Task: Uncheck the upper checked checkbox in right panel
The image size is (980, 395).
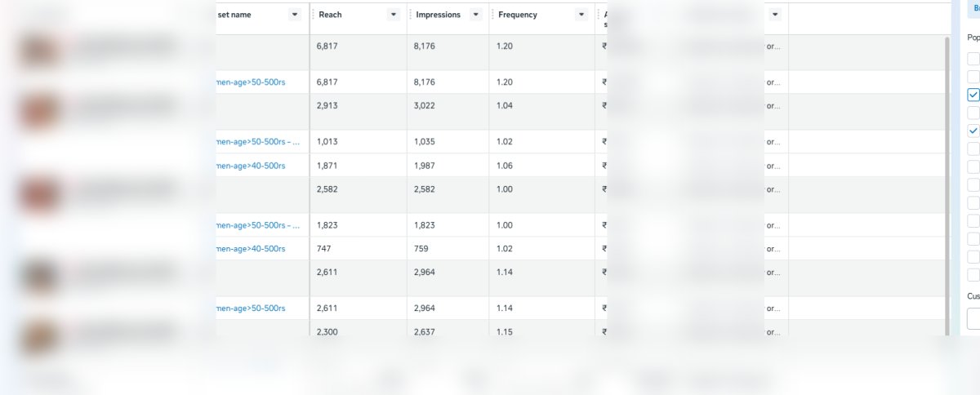Action: click(973, 95)
